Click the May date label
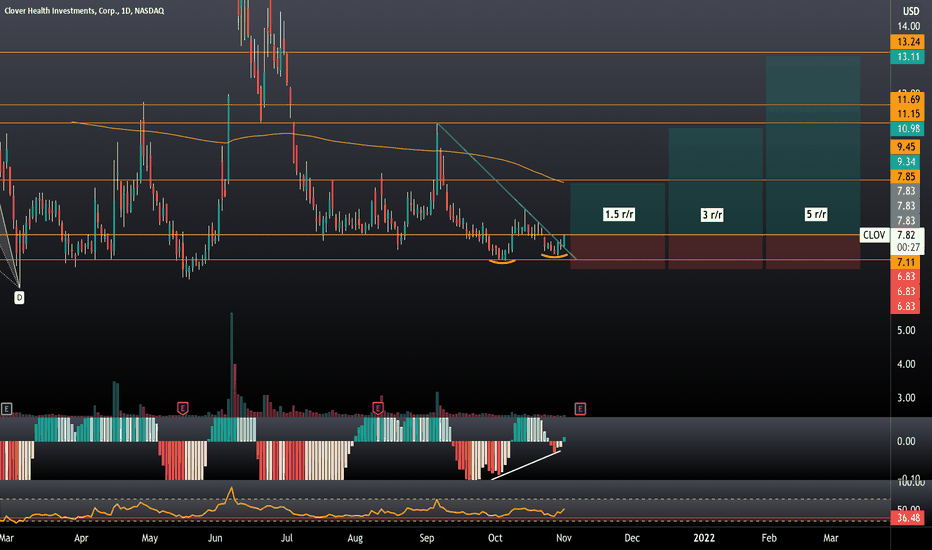This screenshot has height=550, width=932. point(150,538)
